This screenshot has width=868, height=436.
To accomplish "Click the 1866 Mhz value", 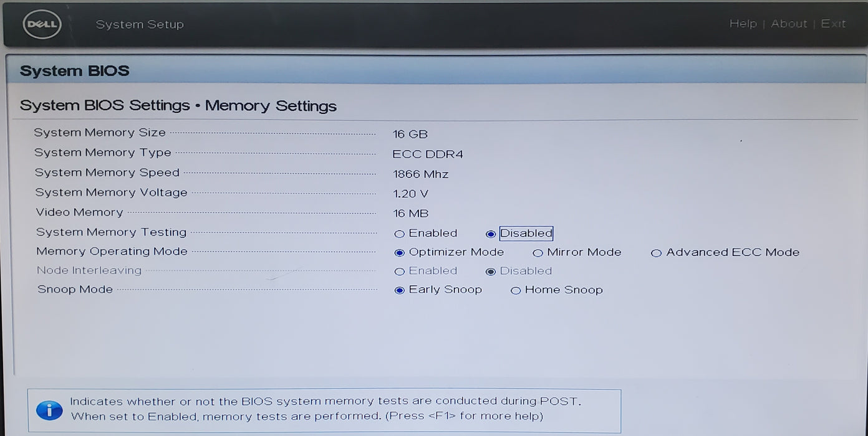I will point(421,174).
